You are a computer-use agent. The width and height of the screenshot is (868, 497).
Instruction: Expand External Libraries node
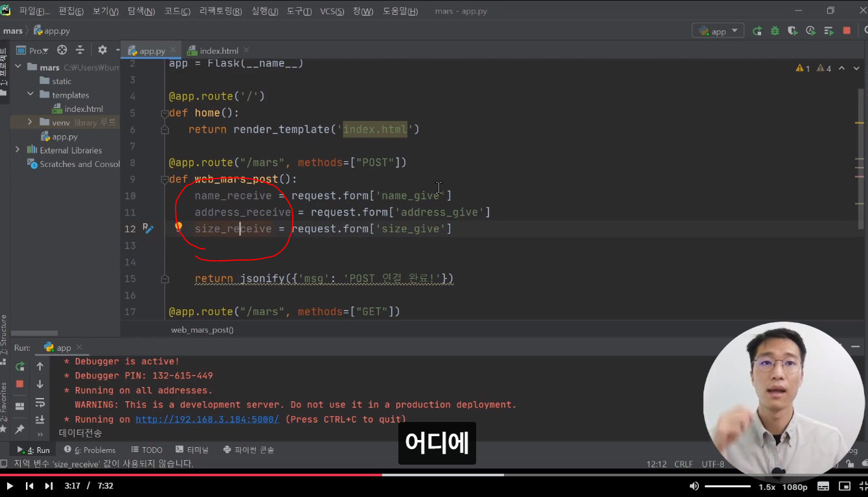pyautogui.click(x=17, y=149)
